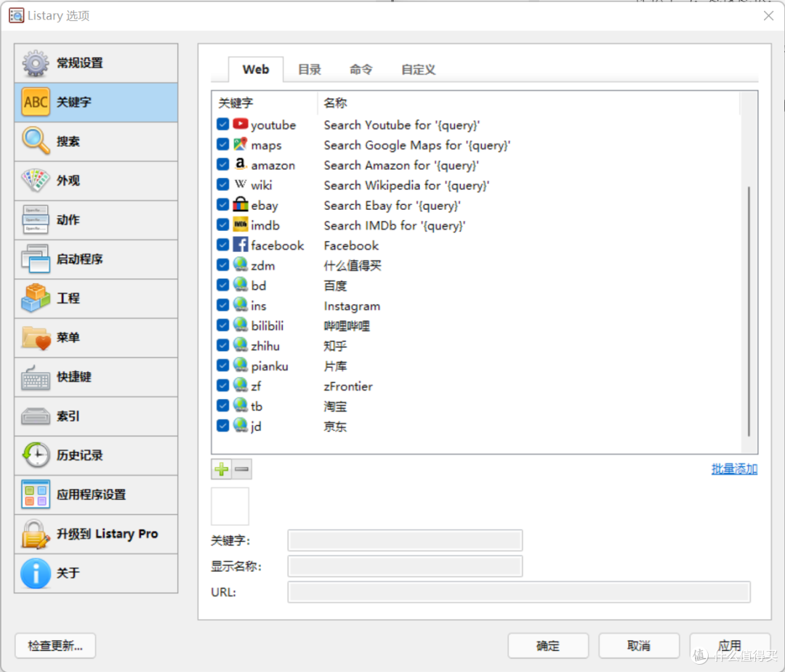
Task: Select the bd row named 百度
Action: [477, 286]
